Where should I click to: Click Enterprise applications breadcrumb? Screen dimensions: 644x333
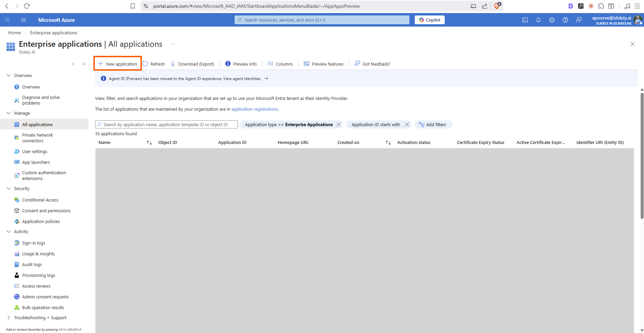coord(53,33)
